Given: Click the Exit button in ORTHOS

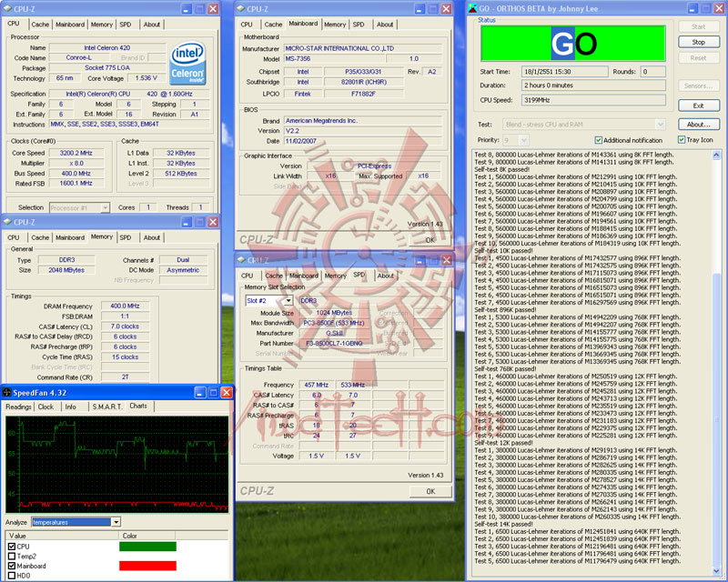Looking at the screenshot, I should click(698, 105).
